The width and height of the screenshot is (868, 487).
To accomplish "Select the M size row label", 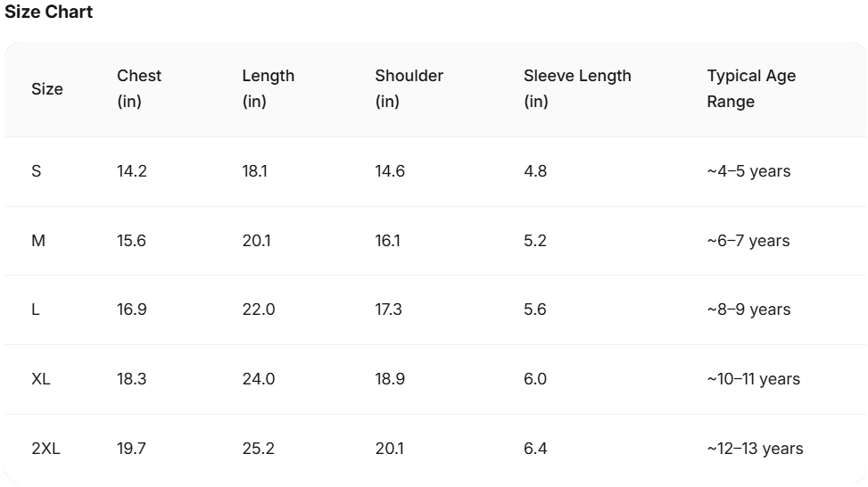I will [x=38, y=241].
